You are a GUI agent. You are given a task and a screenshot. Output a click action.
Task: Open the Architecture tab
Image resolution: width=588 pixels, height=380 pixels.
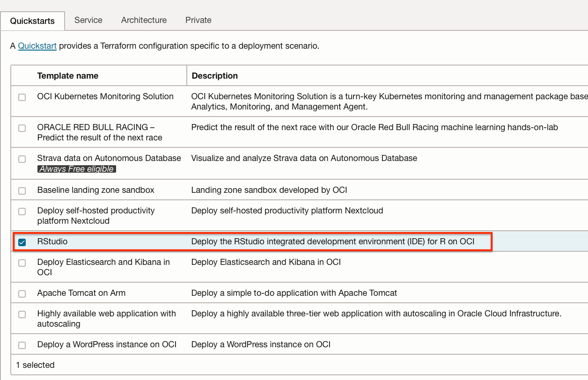tap(144, 20)
